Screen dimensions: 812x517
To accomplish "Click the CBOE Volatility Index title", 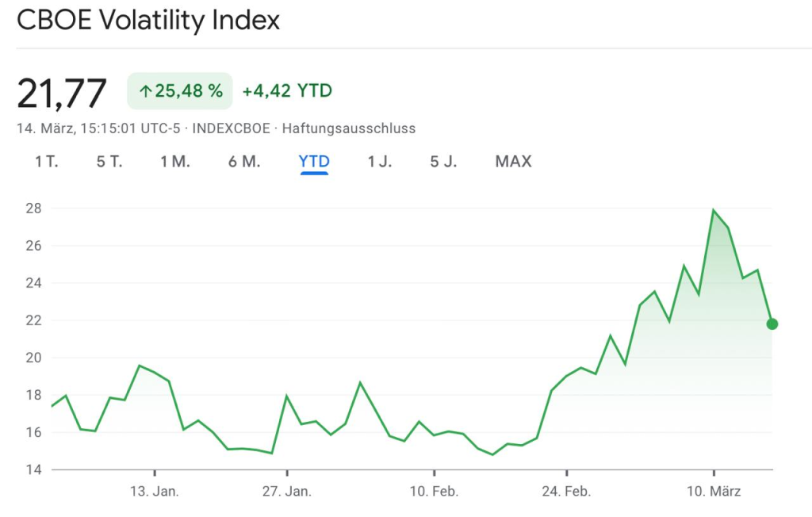I will coord(148,21).
